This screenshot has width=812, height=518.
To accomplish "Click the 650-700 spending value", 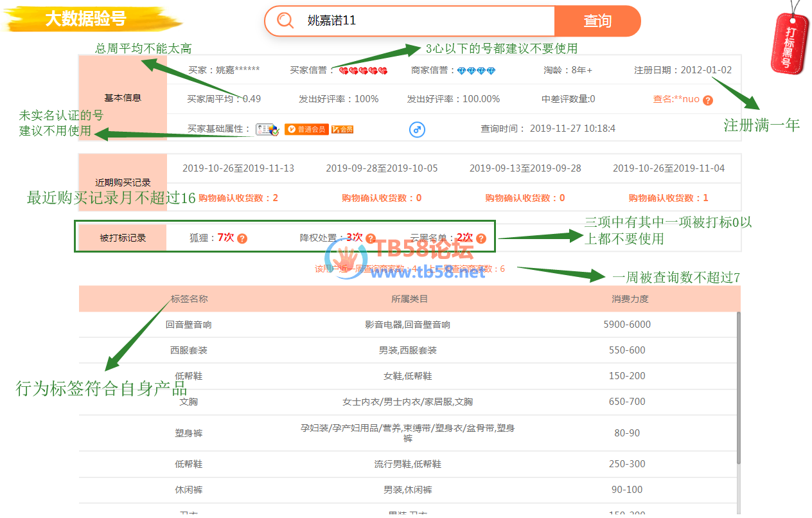I will point(627,402).
